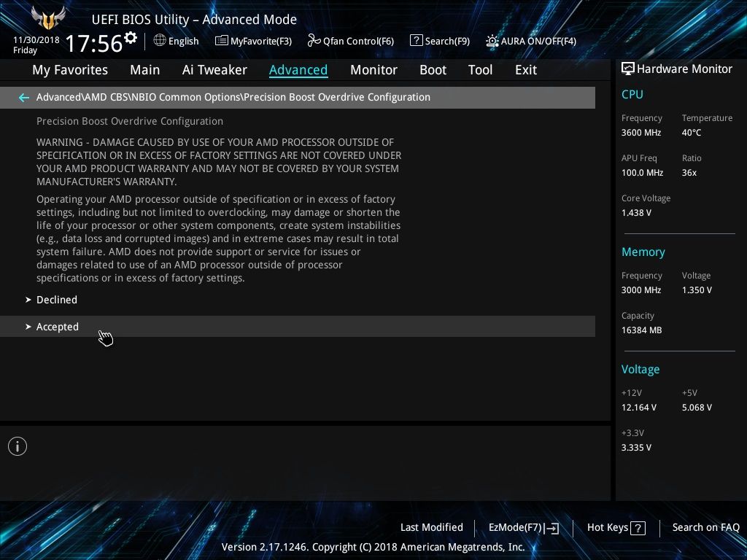
Task: Click the Hot Keys question mark icon
Action: point(638,528)
